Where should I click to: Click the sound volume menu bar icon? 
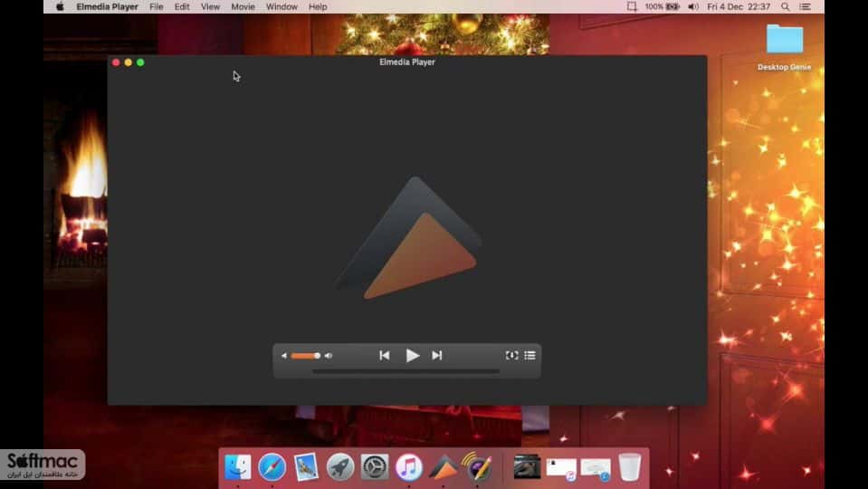click(x=692, y=6)
